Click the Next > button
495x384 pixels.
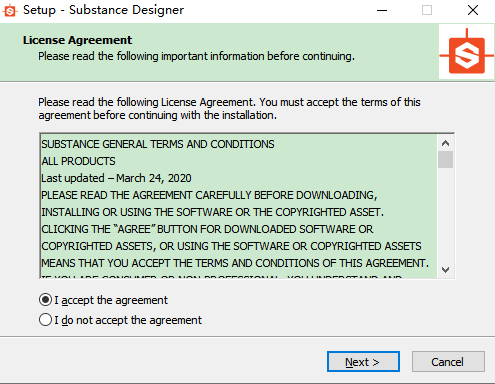363,362
